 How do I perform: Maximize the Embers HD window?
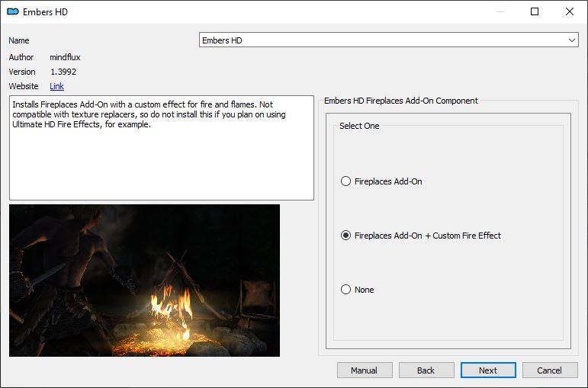pos(535,11)
